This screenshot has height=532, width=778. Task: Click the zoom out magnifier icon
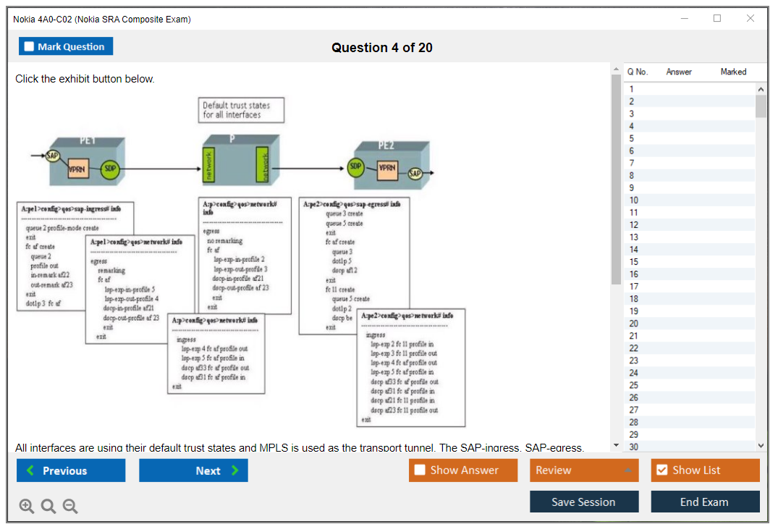(69, 507)
